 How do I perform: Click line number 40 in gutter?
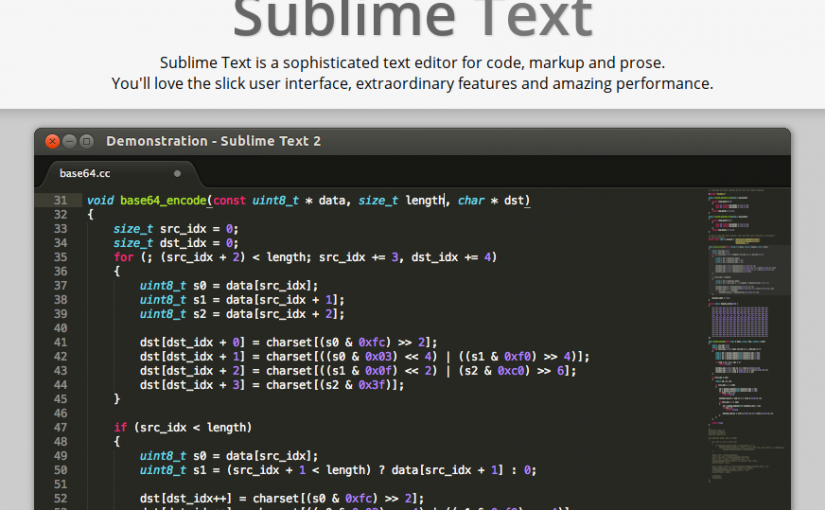click(61, 328)
